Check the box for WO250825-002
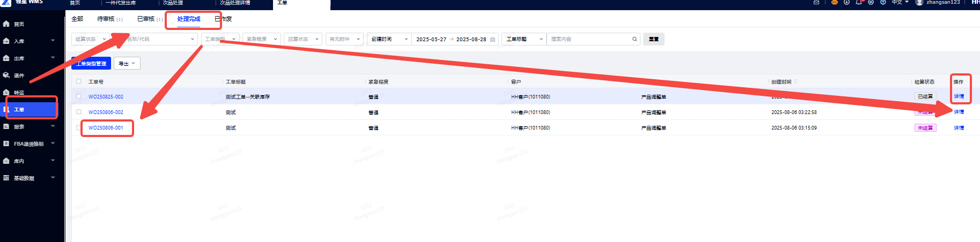980x242 pixels. click(79, 96)
